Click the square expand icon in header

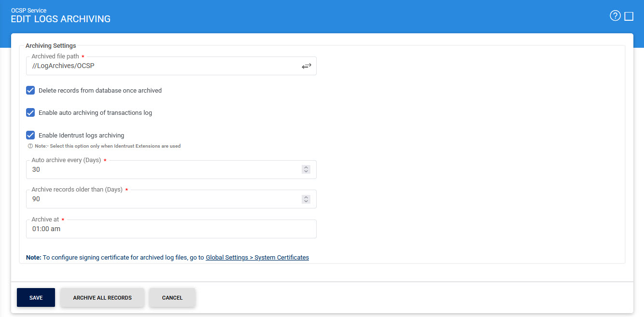click(629, 16)
